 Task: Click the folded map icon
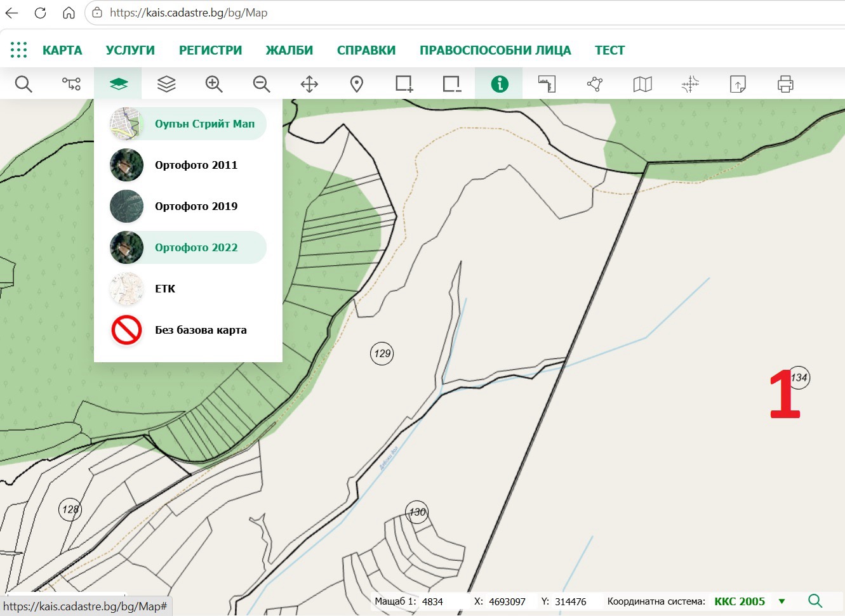[x=642, y=84]
